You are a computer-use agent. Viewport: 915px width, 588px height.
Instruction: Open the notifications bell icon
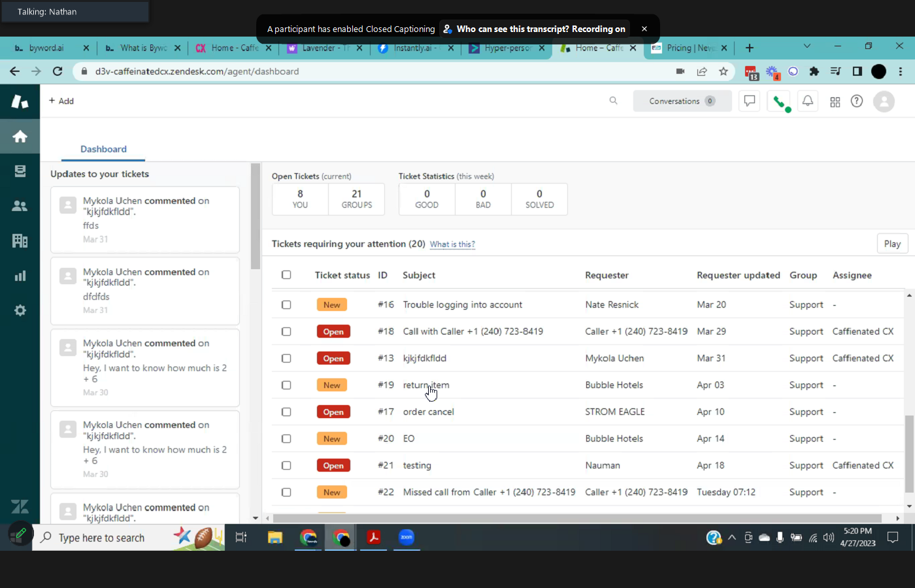[808, 101]
